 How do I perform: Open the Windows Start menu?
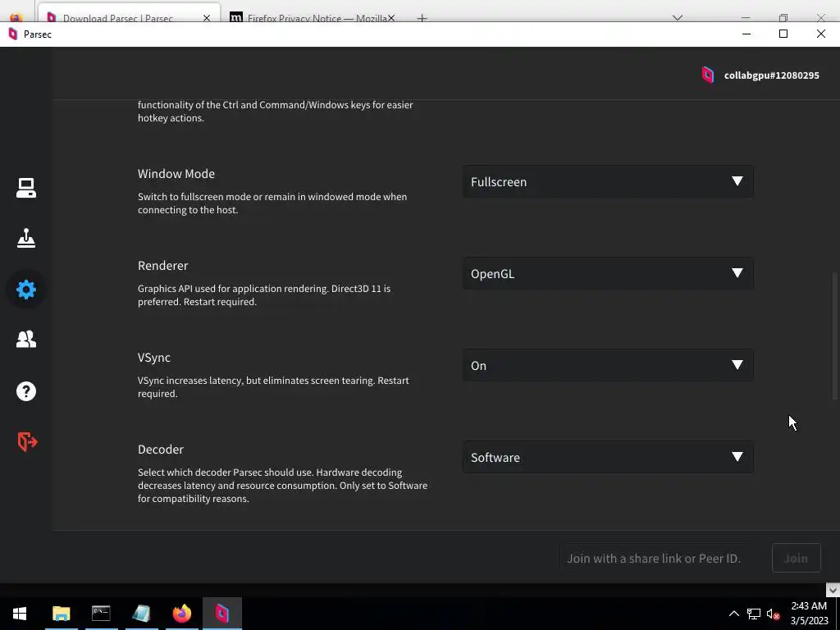coord(20,614)
